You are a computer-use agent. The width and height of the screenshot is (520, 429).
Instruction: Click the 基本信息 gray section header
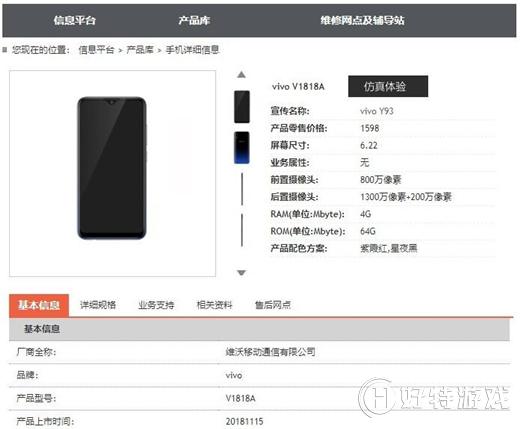(x=259, y=329)
